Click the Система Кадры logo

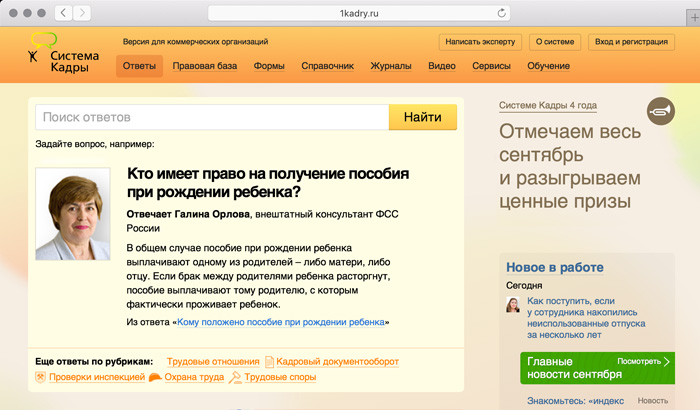[62, 53]
